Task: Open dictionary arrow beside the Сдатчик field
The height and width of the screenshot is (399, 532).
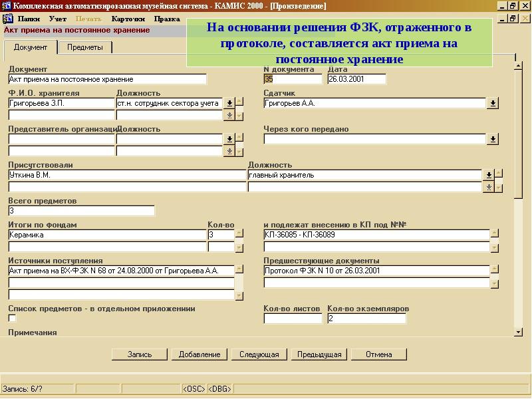Action: tap(493, 104)
